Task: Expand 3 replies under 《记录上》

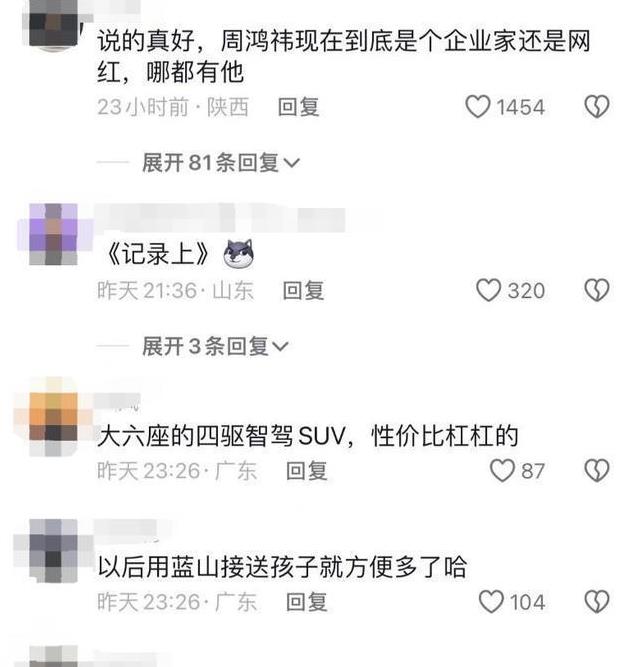Action: tap(216, 347)
